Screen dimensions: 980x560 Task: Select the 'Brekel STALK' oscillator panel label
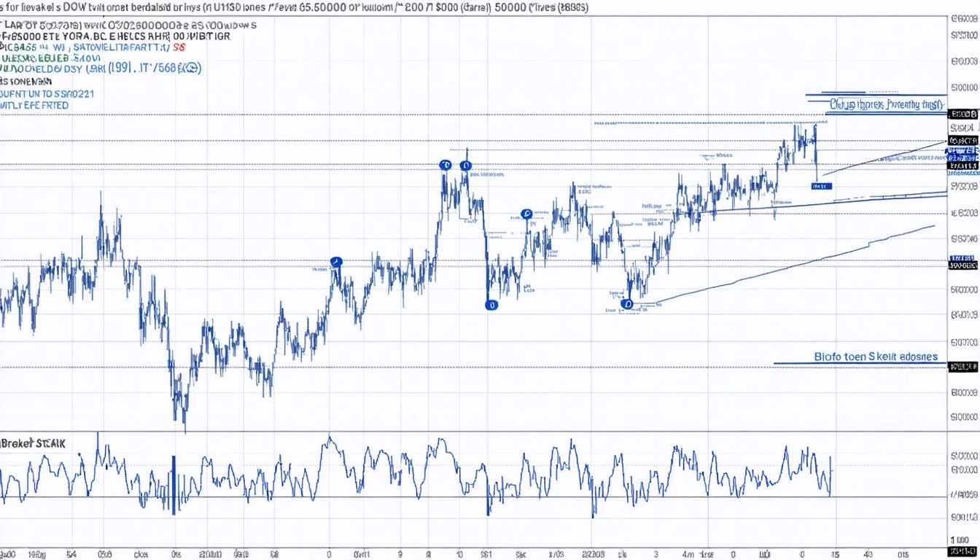(33, 443)
